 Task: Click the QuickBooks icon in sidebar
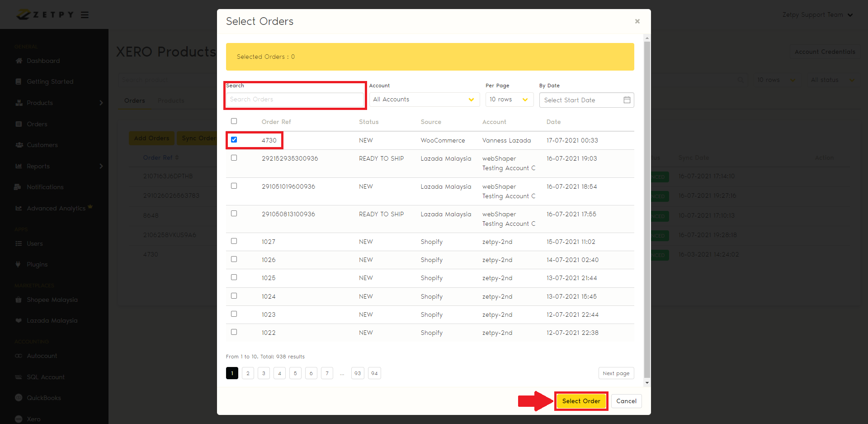(19, 398)
